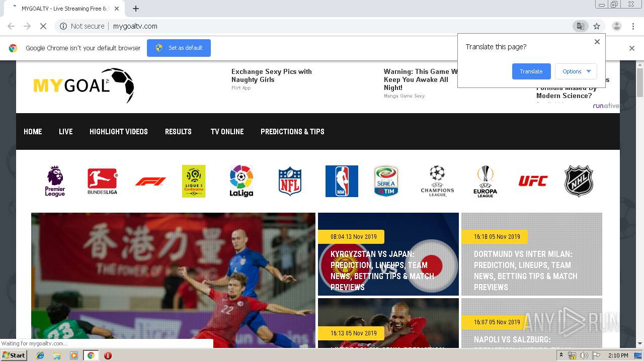Click the Chrome taskbar icon
Screen dimensions: 644x362
[x=91, y=355]
